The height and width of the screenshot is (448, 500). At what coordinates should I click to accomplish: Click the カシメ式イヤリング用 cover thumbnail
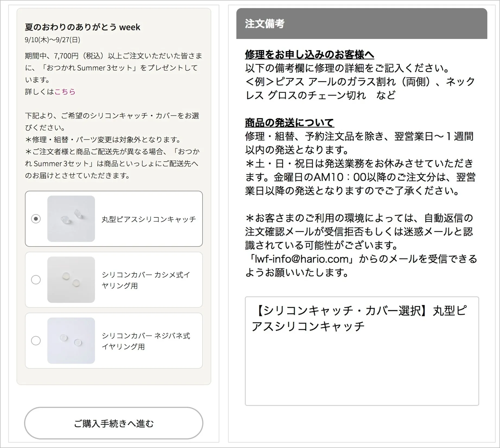71,280
